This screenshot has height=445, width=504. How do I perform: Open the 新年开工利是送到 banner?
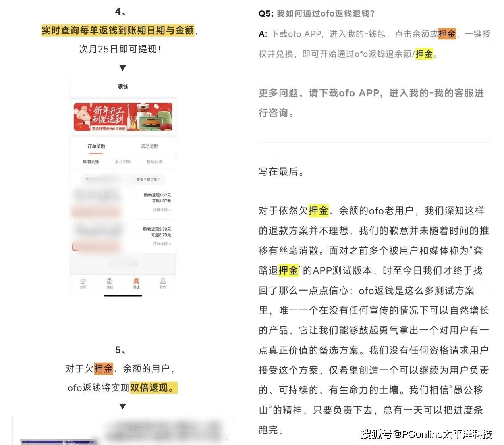click(123, 117)
